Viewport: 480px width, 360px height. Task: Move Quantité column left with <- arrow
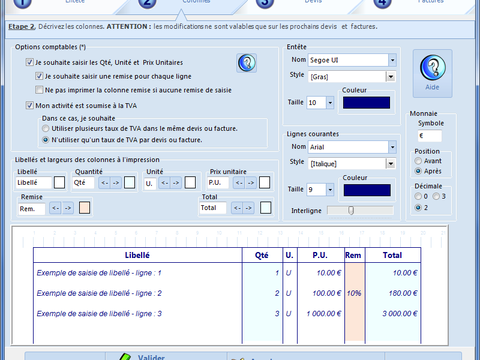click(104, 183)
